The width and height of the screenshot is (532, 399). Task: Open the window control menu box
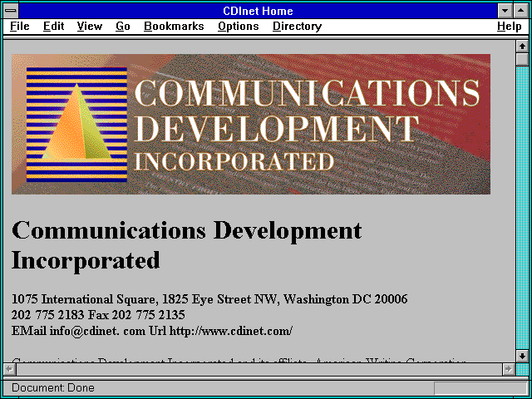click(11, 11)
